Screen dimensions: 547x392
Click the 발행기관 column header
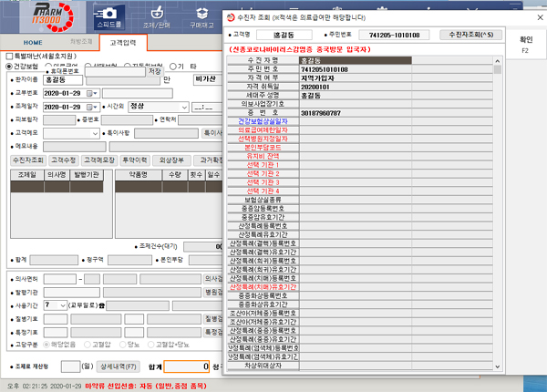[x=87, y=175]
